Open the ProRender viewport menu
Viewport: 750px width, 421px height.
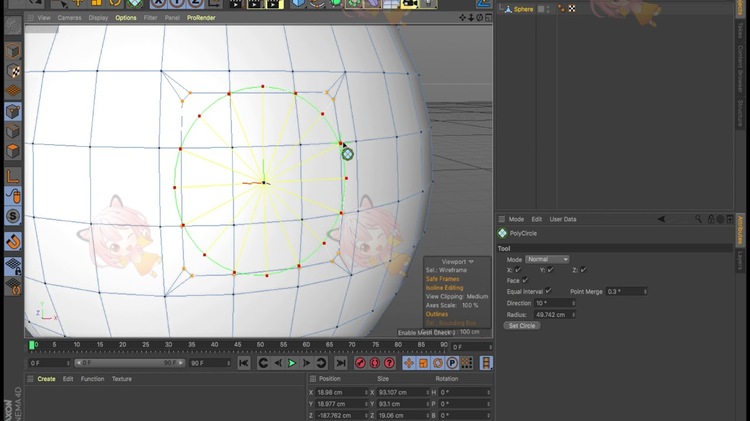201,18
